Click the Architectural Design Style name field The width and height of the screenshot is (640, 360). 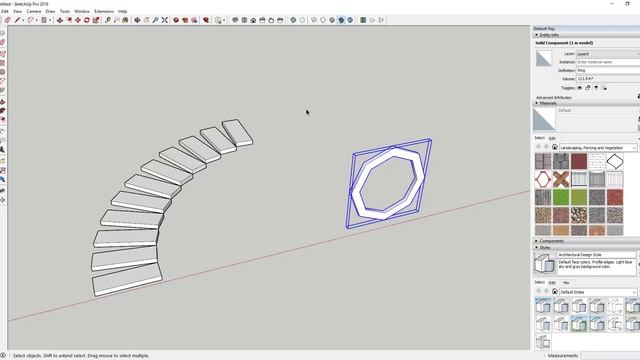597,255
